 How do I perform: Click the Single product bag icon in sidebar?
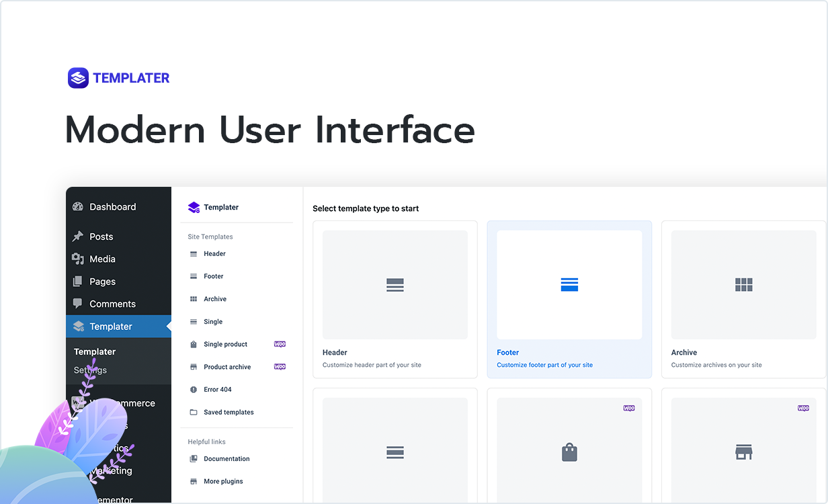point(194,344)
